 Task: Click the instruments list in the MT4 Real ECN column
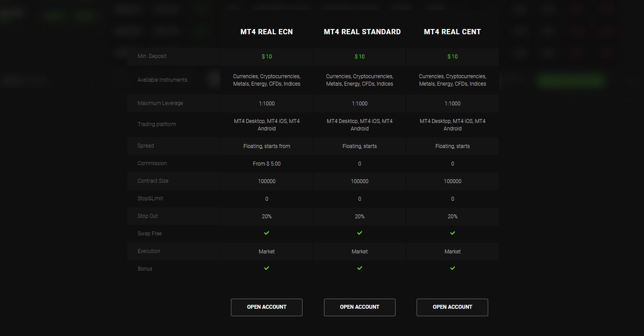[x=266, y=80]
